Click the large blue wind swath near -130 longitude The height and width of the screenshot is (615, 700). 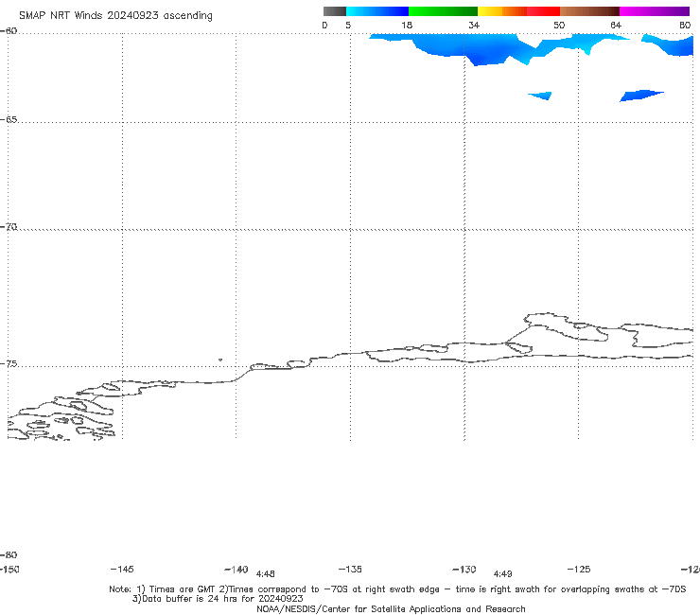click(x=473, y=48)
